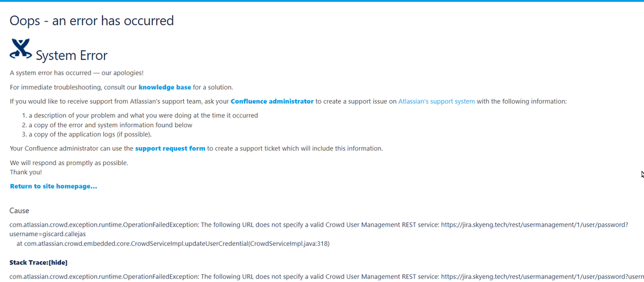Select the OperationFailedException line under Cause

pyautogui.click(x=319, y=225)
